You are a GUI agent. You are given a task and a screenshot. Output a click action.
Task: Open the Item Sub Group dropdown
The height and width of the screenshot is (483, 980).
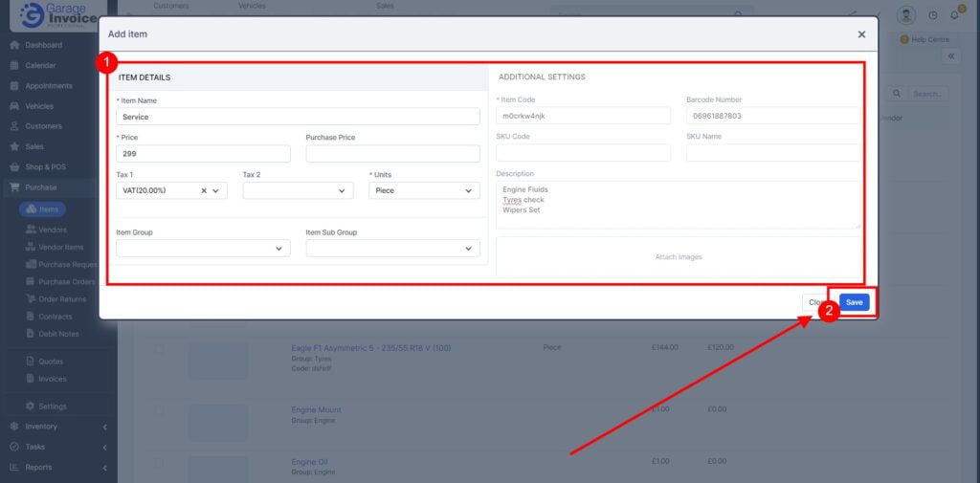click(x=392, y=249)
